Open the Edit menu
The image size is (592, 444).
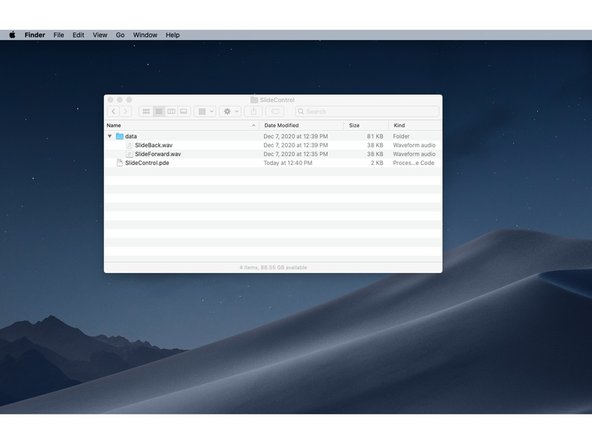(x=79, y=35)
